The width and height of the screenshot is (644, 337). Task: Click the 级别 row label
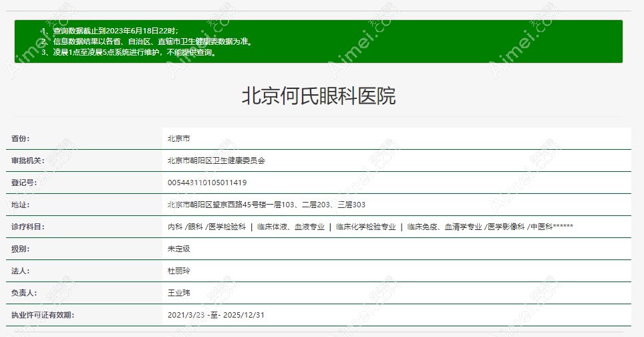click(x=21, y=249)
